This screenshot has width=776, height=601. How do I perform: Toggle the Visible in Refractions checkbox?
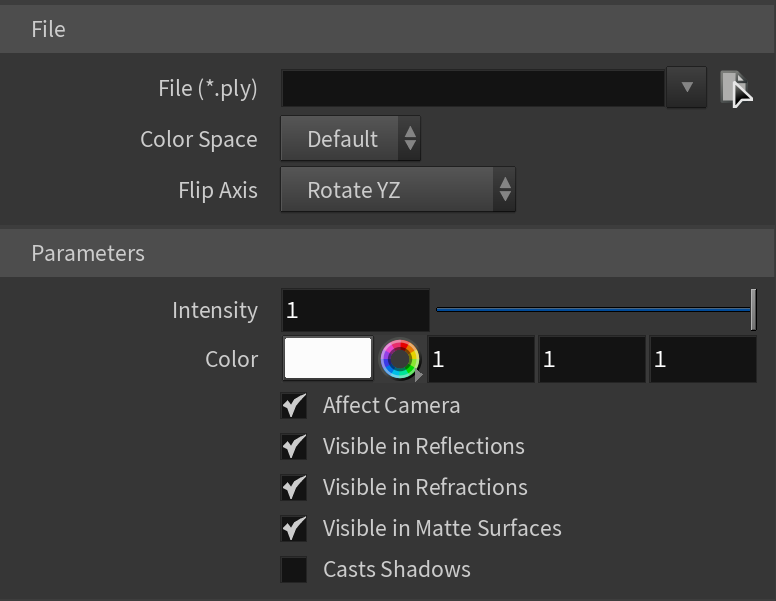point(294,488)
